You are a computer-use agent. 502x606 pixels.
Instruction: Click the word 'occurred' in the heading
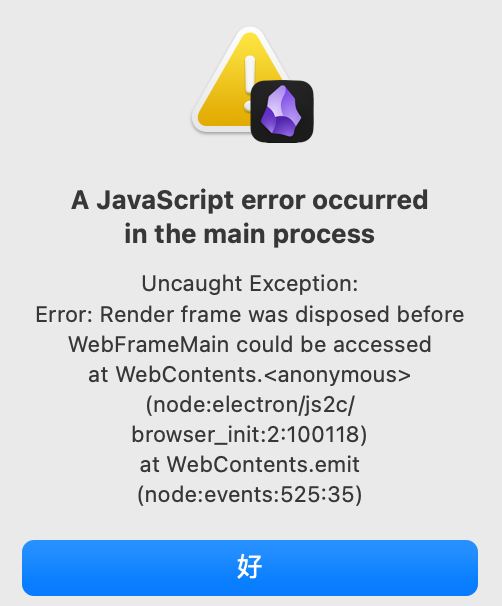point(370,200)
